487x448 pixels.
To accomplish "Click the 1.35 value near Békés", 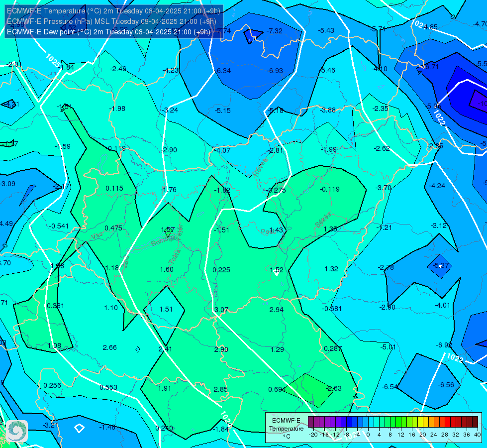I will pos(330,229).
